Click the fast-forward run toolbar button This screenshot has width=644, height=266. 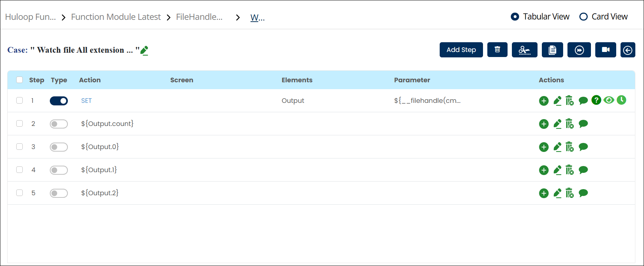[579, 50]
